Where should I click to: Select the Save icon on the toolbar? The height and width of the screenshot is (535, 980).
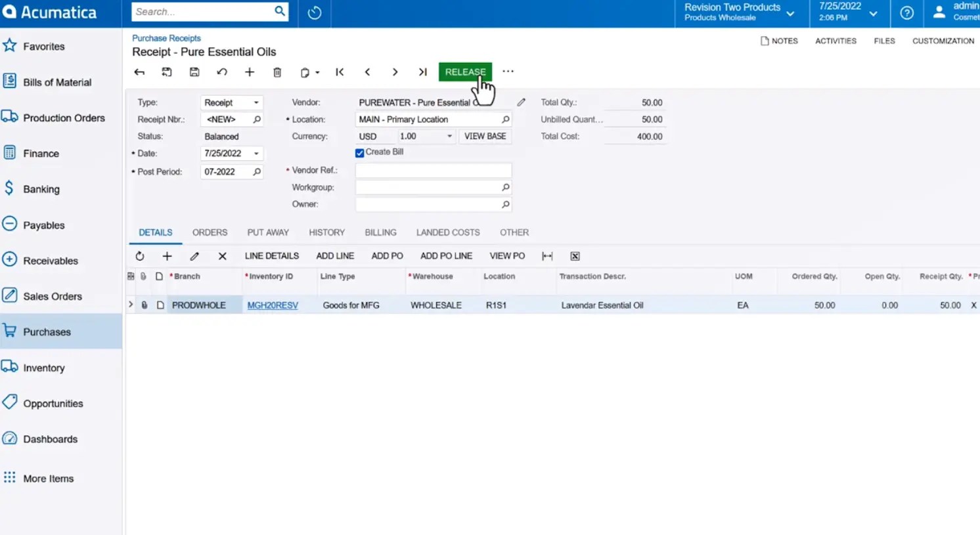194,72
